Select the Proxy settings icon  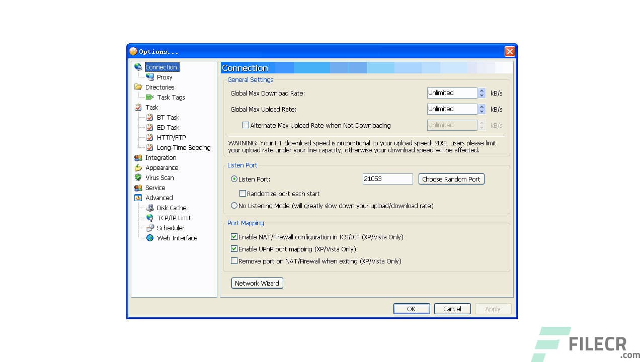pyautogui.click(x=150, y=77)
